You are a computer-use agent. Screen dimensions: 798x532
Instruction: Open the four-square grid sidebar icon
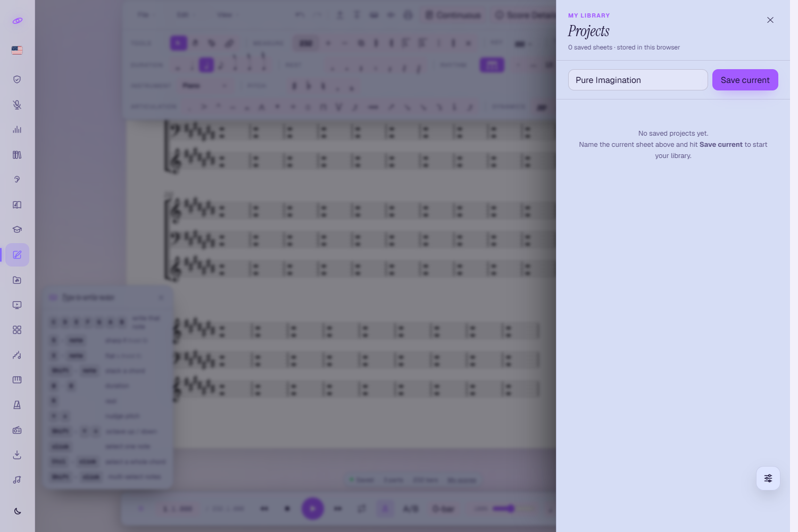click(x=17, y=330)
